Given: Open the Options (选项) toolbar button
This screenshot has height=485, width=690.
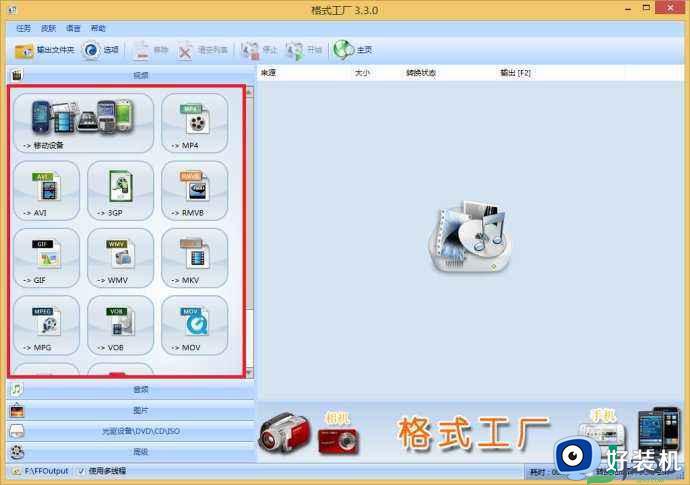Looking at the screenshot, I should 102,49.
